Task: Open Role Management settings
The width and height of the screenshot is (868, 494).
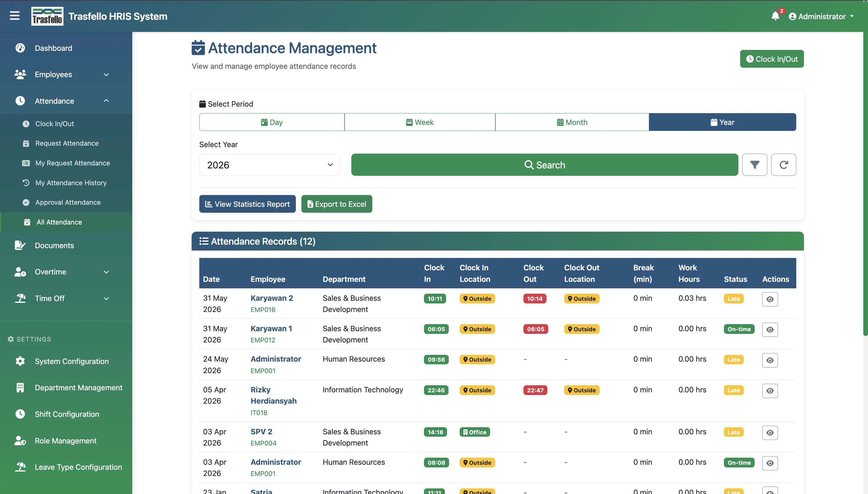Action: (66, 441)
